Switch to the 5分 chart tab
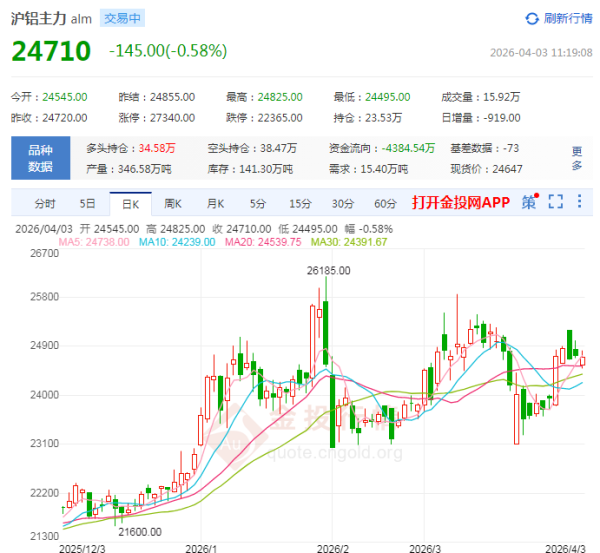Viewport: 600px width, 553px height. coord(258,204)
